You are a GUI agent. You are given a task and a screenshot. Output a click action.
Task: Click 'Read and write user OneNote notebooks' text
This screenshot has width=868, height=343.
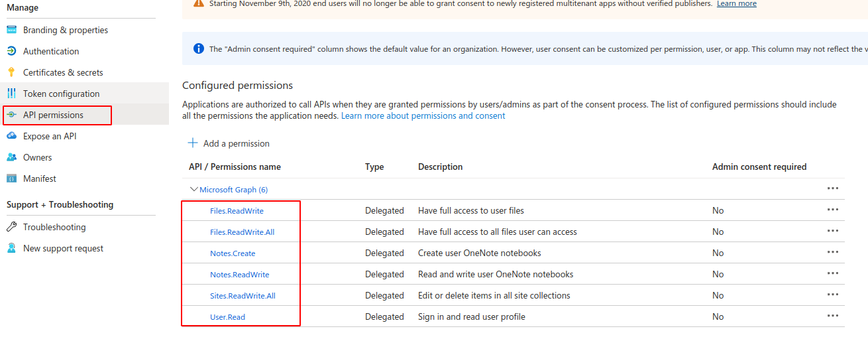pyautogui.click(x=496, y=274)
